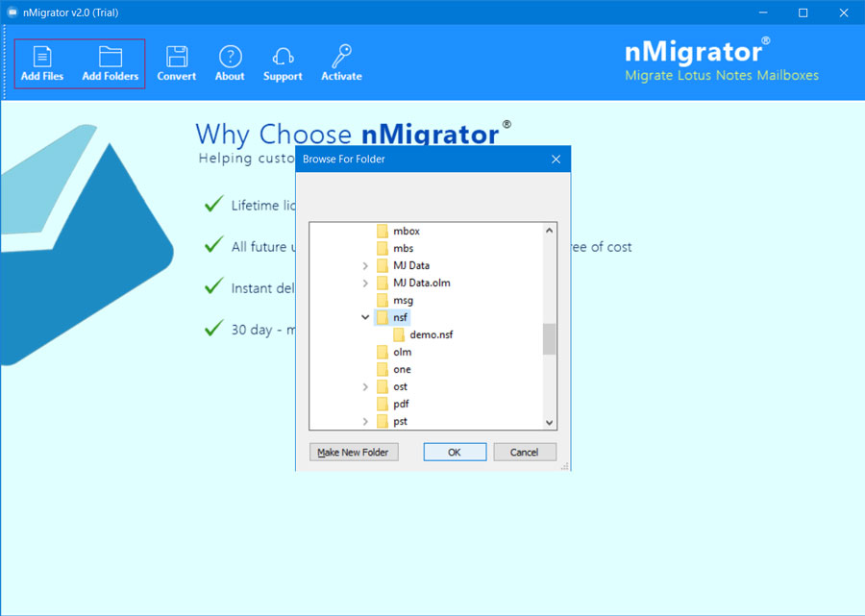Click the msg folder icon

pos(383,300)
